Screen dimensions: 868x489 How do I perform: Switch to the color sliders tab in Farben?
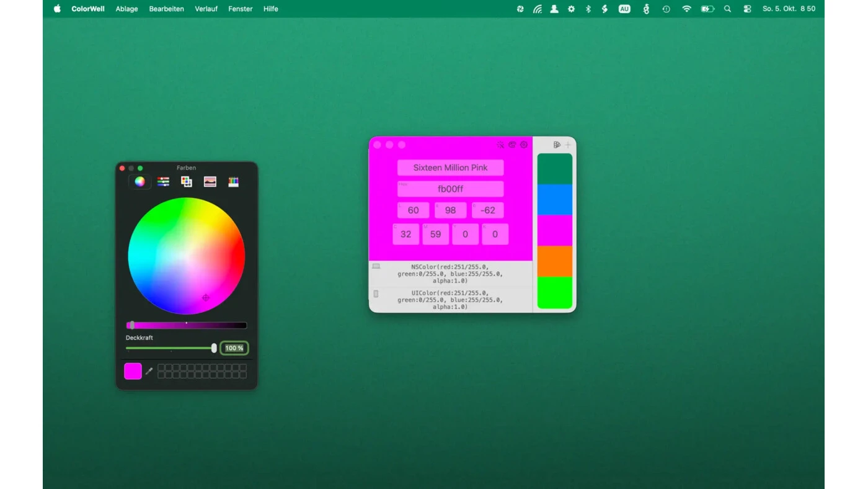click(x=163, y=182)
